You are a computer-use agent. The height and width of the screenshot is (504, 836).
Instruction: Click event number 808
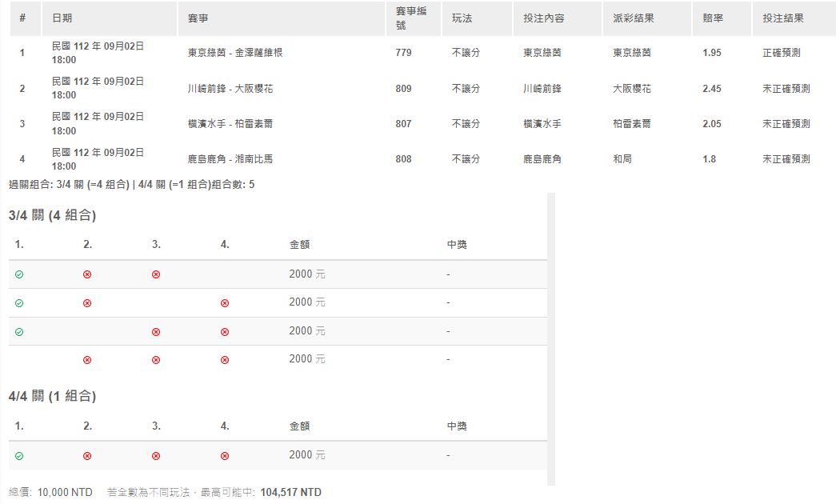click(x=404, y=159)
